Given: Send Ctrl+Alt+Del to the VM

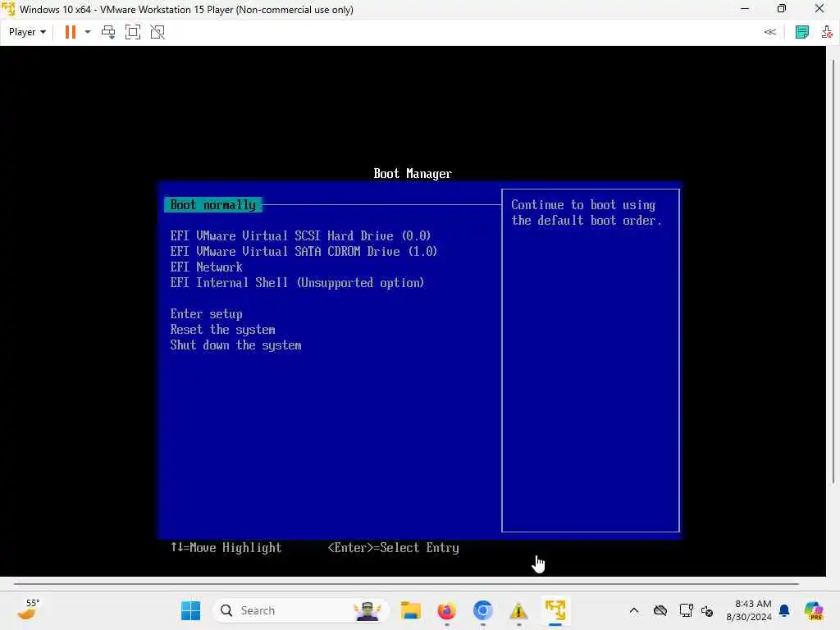Looking at the screenshot, I should coord(108,32).
